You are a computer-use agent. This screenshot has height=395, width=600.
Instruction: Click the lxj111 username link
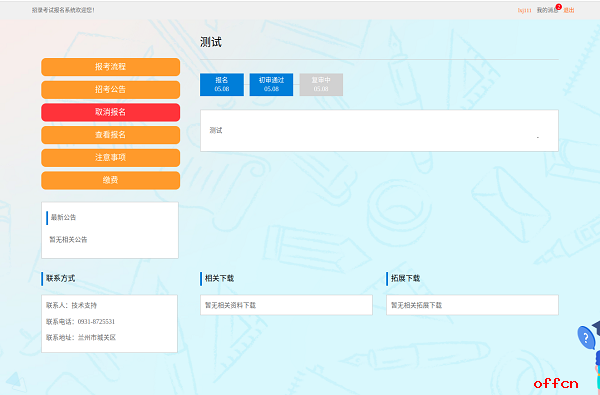tap(525, 10)
